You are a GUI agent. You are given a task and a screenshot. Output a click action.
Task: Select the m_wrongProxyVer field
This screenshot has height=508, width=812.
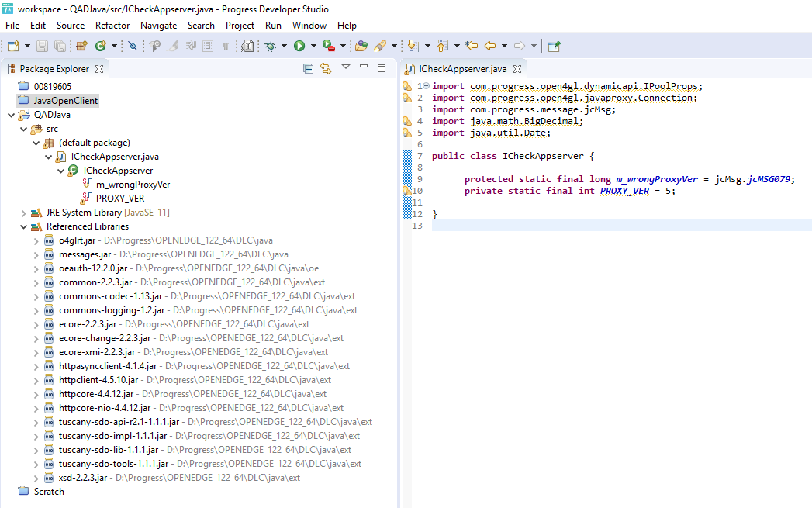133,185
